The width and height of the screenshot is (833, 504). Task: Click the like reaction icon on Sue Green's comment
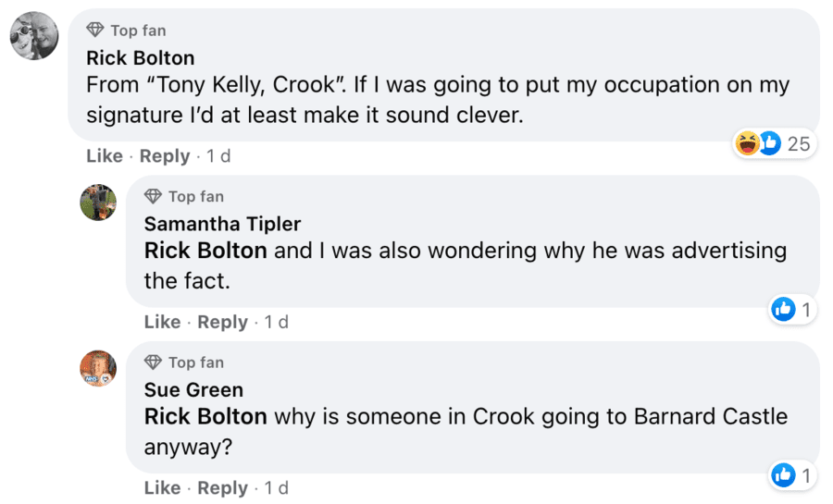tap(784, 475)
